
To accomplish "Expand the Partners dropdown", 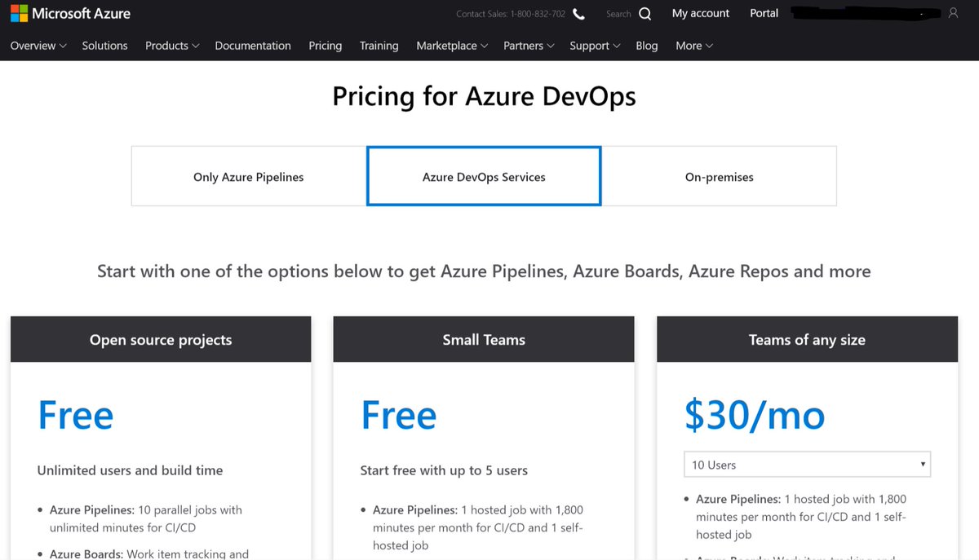I will click(529, 46).
